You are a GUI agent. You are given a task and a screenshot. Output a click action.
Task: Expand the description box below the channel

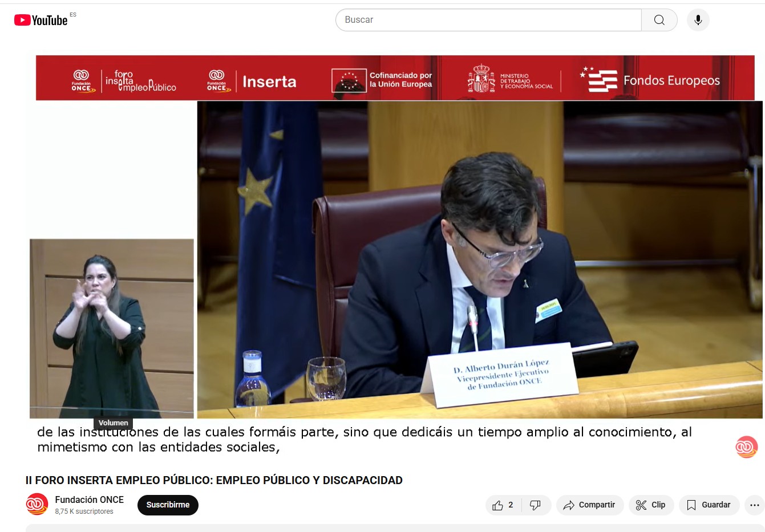[x=394, y=527]
